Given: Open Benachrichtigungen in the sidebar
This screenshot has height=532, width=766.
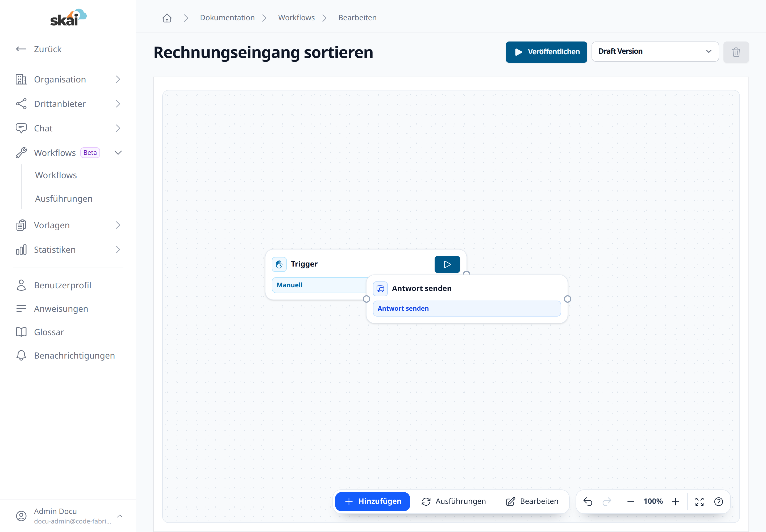Looking at the screenshot, I should point(74,356).
